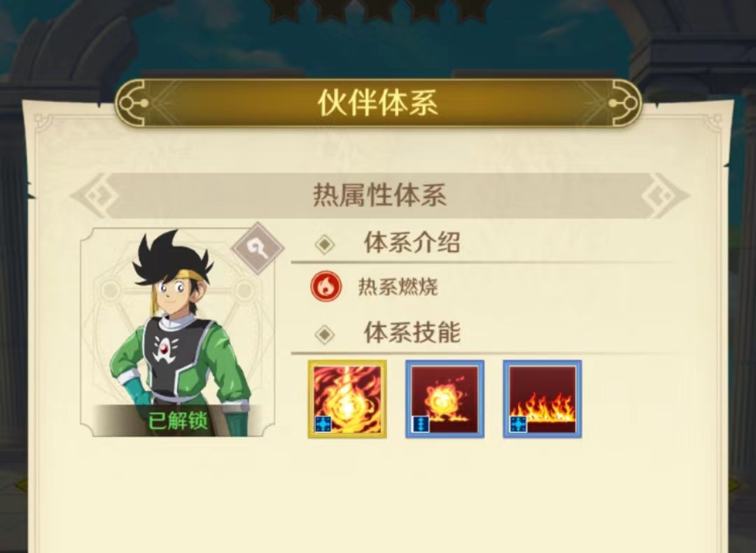The width and height of the screenshot is (756, 553).
Task: Click the left diamond ornament of 热属性体系 header
Action: point(97,196)
